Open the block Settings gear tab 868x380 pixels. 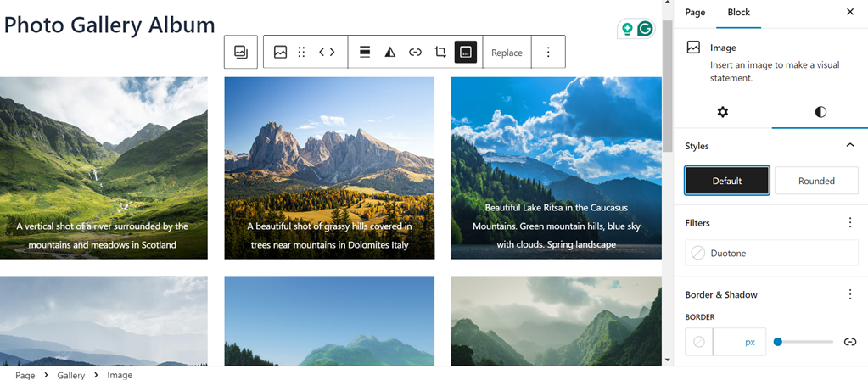pyautogui.click(x=722, y=112)
